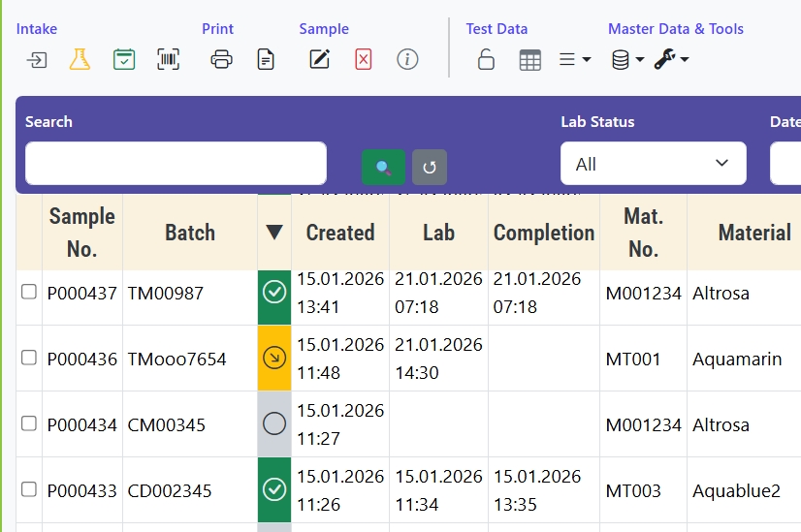Click material number MT001
Image resolution: width=801 pixels, height=532 pixels.
[x=633, y=359]
